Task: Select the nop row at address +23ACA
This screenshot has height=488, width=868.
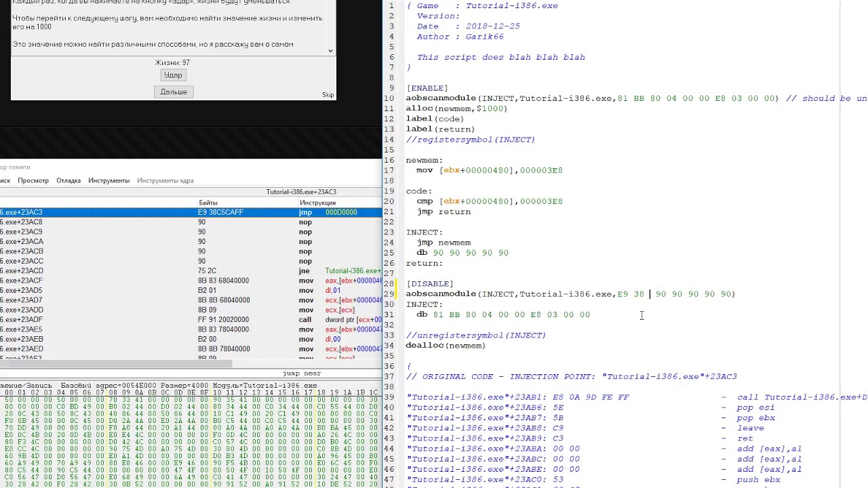Action: [191, 241]
